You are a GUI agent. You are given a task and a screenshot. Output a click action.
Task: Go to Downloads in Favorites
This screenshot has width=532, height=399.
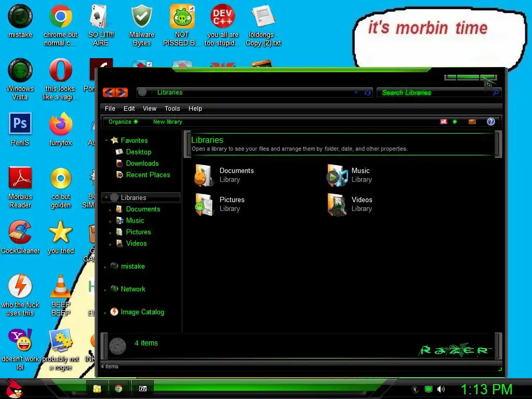[142, 164]
